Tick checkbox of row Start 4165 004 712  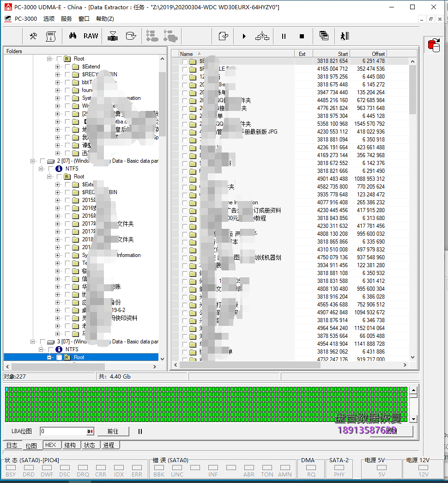[x=185, y=69]
